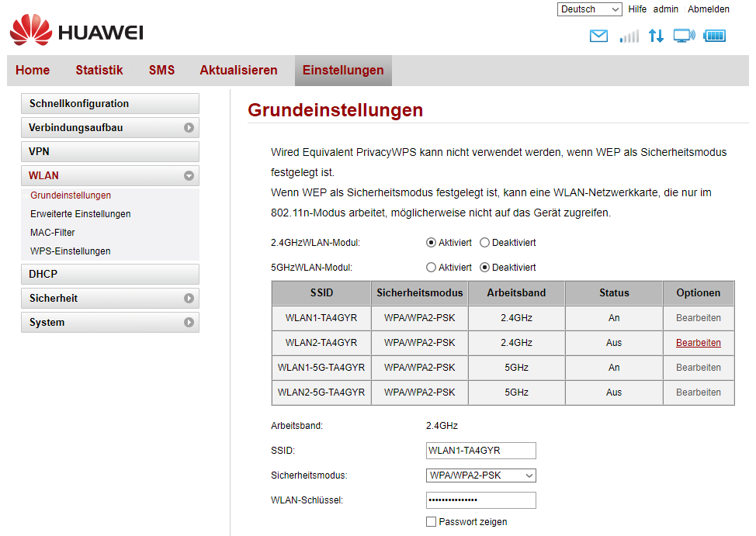The image size is (756, 536).
Task: Enable 5GHz WLAN module with Aktiviert
Action: pos(432,268)
